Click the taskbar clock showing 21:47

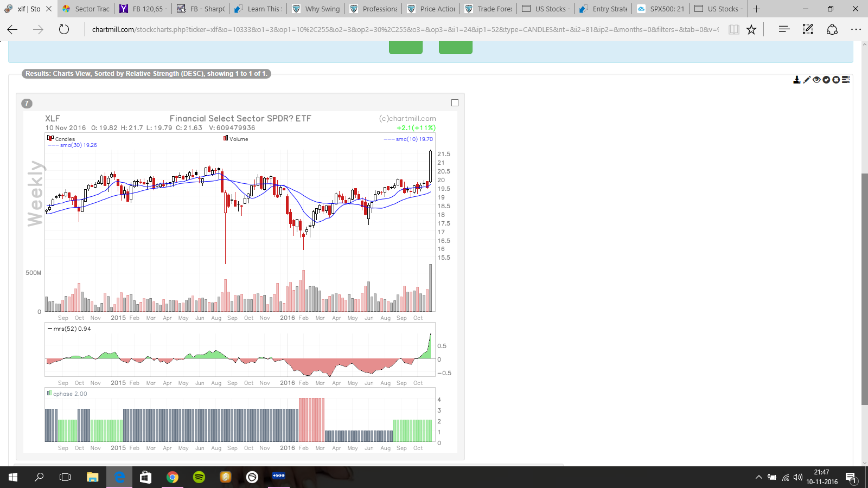[x=822, y=477]
